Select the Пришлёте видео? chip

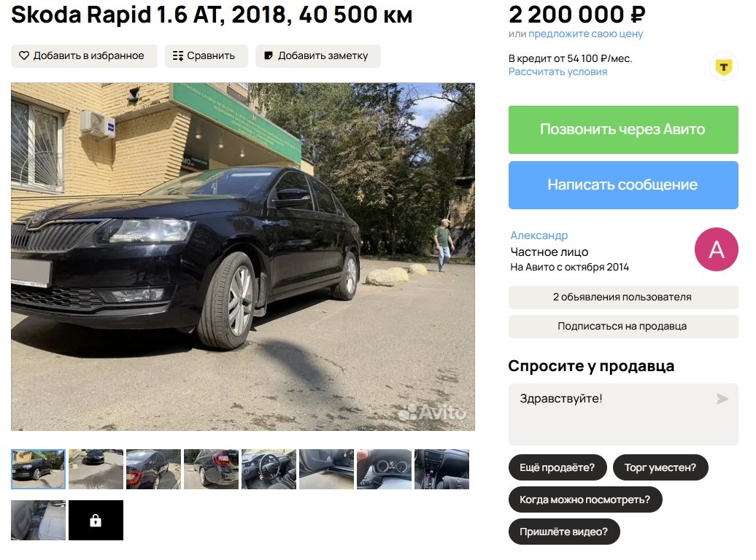(x=563, y=532)
